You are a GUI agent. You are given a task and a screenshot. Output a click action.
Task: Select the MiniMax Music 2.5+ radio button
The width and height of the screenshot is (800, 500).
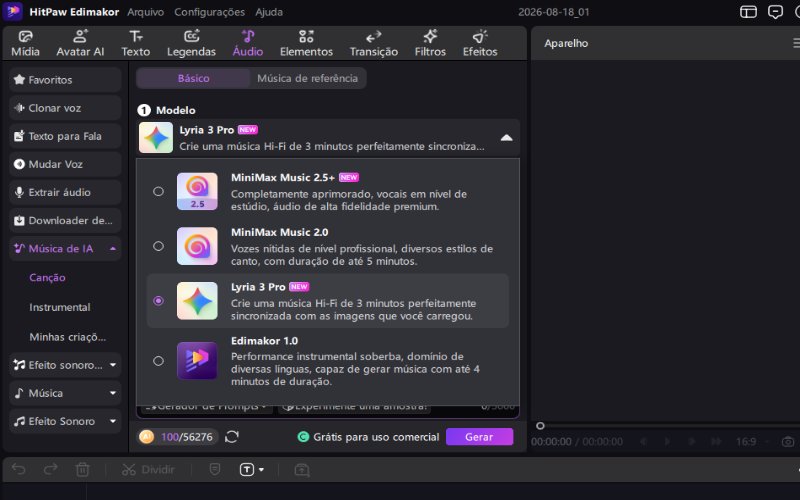click(158, 191)
